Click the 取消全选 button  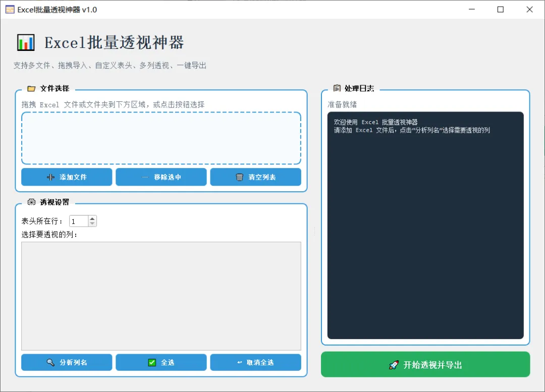pyautogui.click(x=256, y=362)
